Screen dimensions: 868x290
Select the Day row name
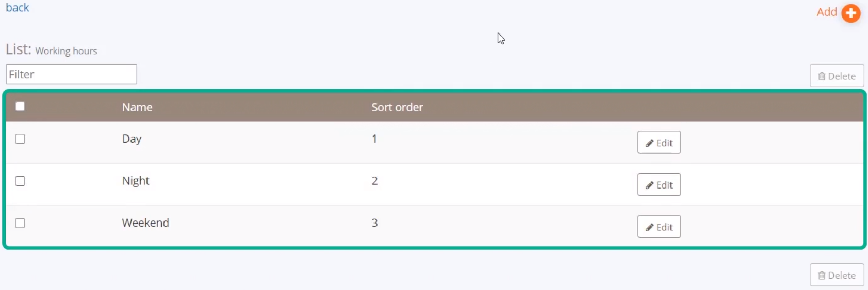pos(132,139)
